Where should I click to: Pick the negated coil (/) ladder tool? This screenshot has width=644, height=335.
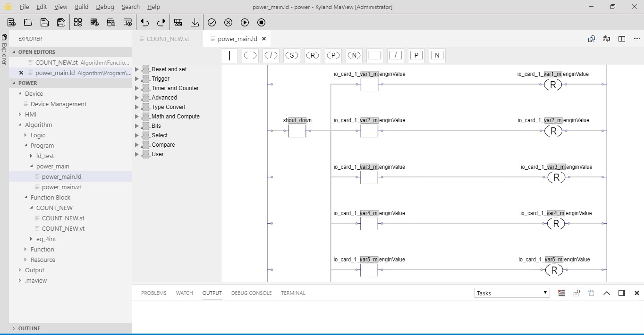click(x=271, y=55)
